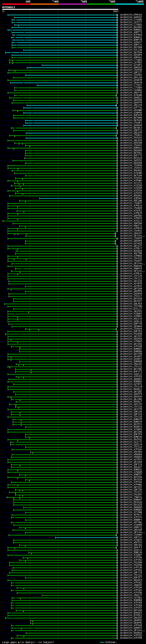Click UniRef100_Q94JF3 label
Image resolution: width=146 pixels, height=644 pixels.
(x=131, y=548)
